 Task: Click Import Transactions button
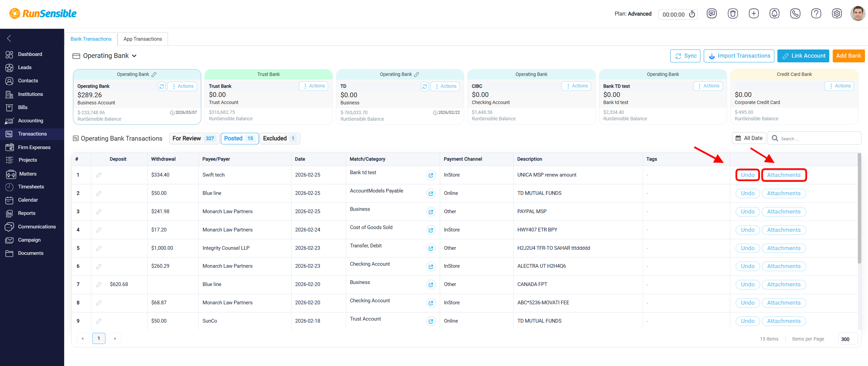(739, 56)
